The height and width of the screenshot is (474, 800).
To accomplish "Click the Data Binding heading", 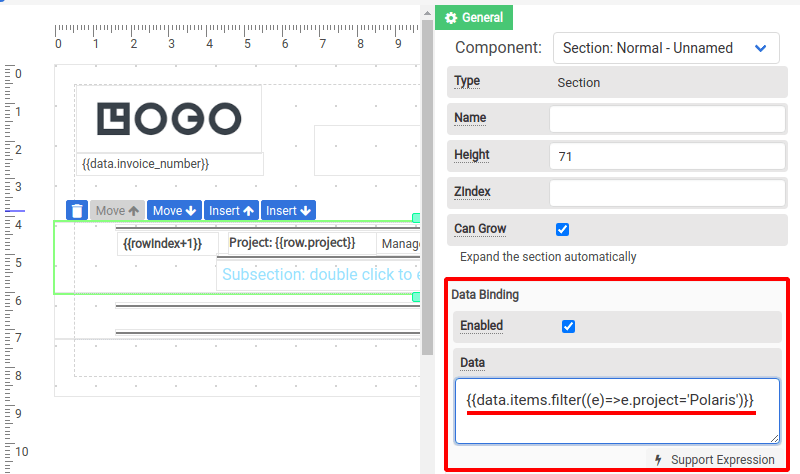I will pyautogui.click(x=485, y=295).
